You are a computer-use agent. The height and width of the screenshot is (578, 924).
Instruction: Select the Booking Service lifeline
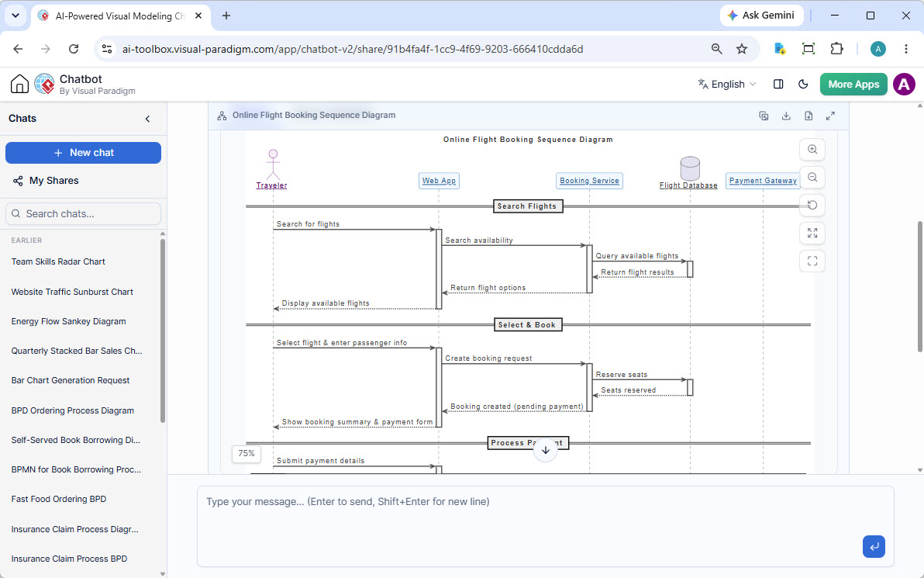click(x=589, y=181)
